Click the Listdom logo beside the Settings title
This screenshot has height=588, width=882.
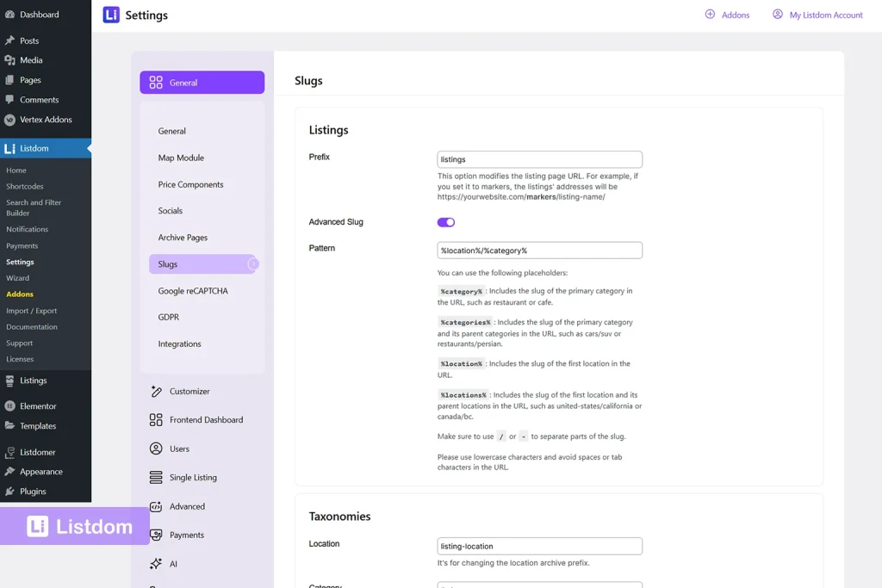tap(109, 15)
